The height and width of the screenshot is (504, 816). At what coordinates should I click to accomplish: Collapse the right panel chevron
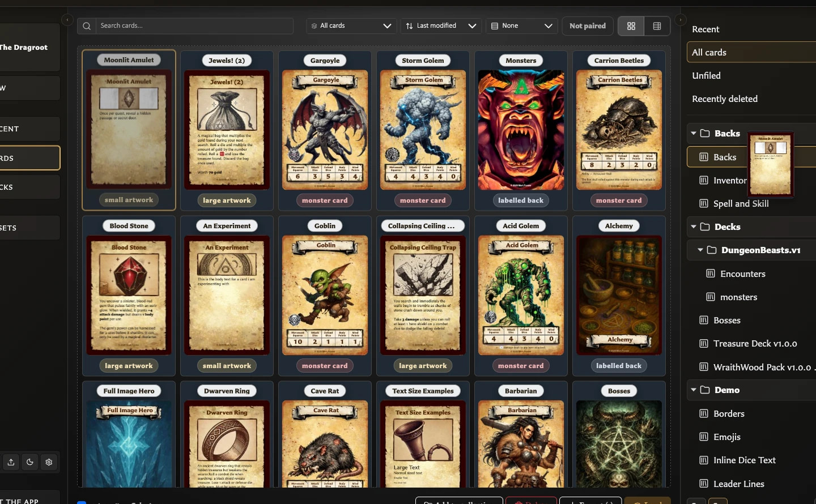tap(681, 20)
